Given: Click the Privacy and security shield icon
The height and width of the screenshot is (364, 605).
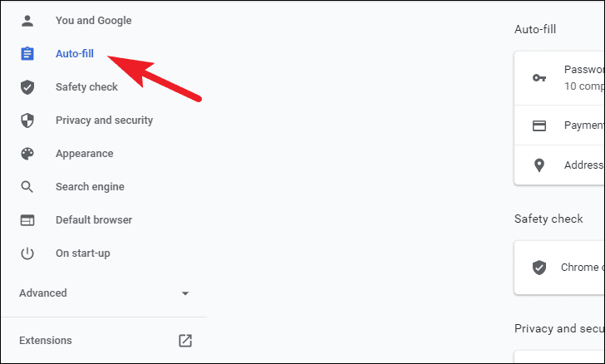Looking at the screenshot, I should [27, 121].
